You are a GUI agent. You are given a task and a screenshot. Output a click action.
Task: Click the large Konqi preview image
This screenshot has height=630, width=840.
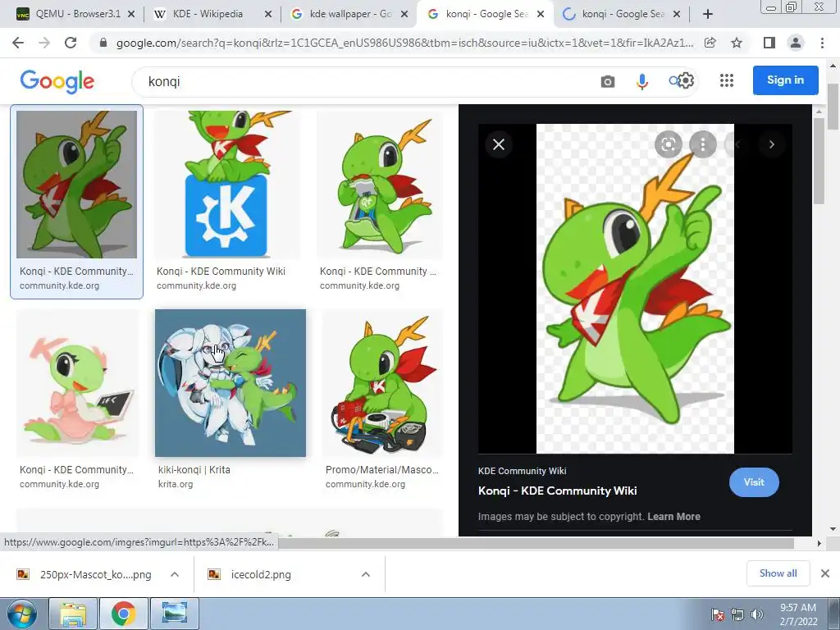point(635,288)
